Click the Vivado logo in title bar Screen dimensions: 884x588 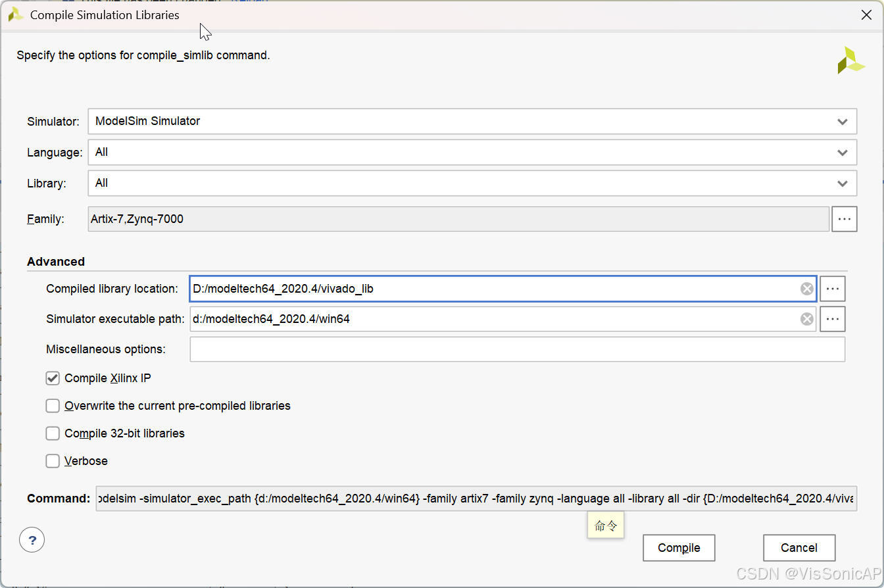15,14
